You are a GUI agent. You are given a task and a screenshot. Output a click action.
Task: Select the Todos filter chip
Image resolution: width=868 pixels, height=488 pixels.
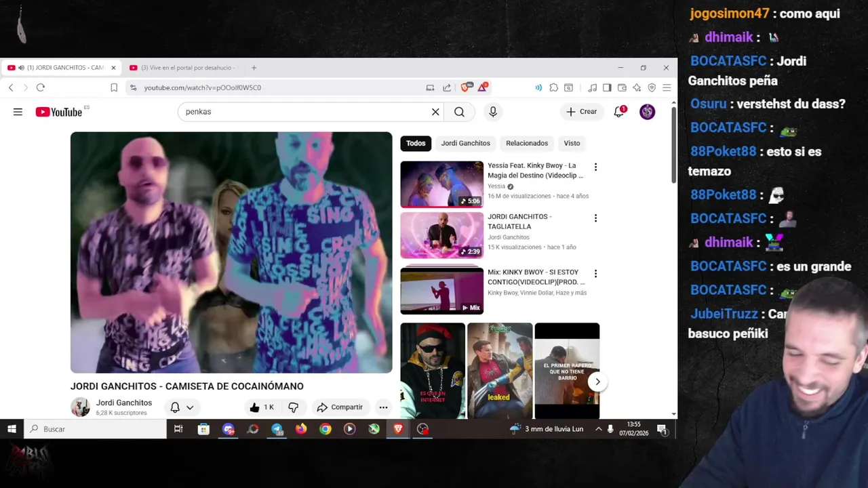(x=416, y=143)
